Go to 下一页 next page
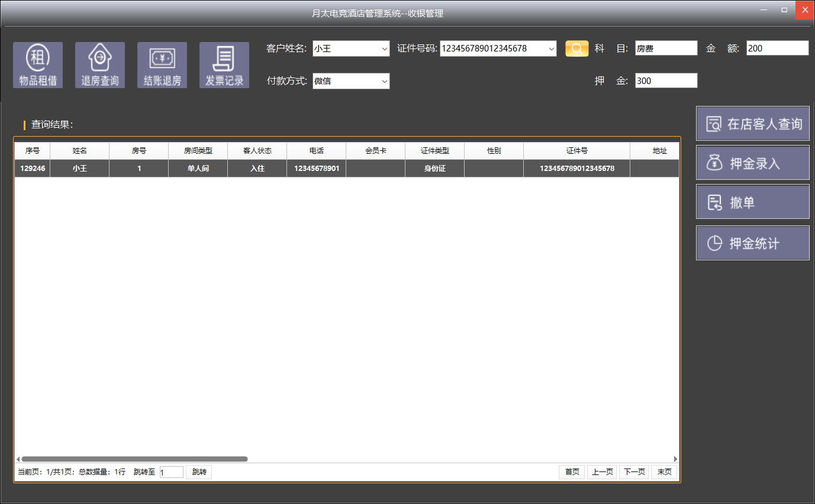The image size is (815, 504). (633, 472)
